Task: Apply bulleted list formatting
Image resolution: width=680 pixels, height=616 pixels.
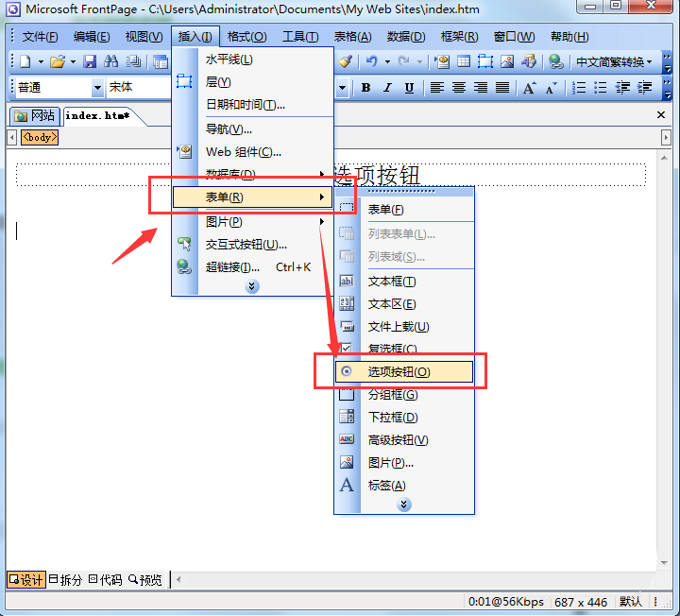Action: pos(601,88)
